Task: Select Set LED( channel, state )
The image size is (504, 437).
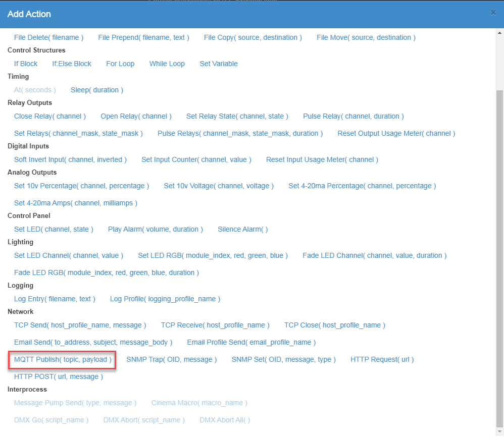Action: pyautogui.click(x=54, y=229)
